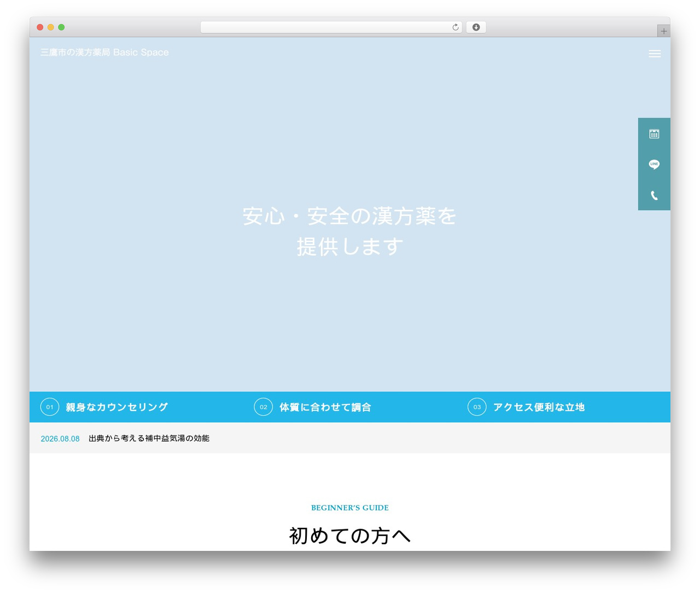700x593 pixels.
Task: Click the phone call icon
Action: click(654, 195)
